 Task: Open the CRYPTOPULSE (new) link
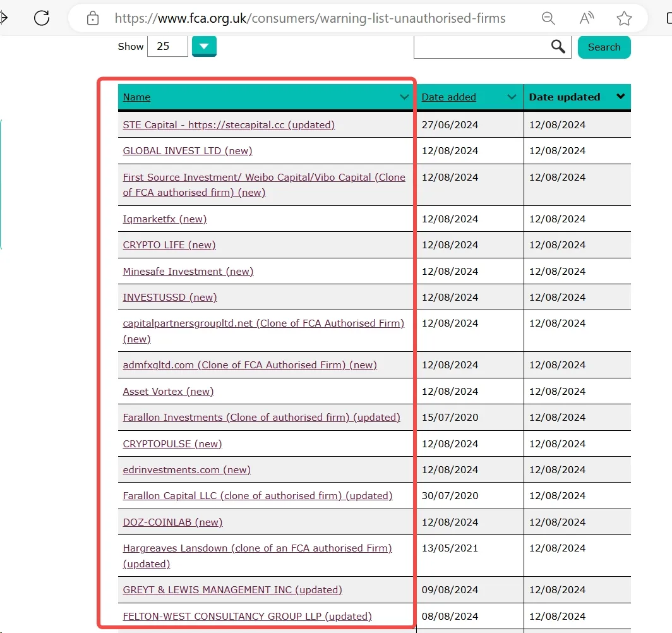click(x=172, y=443)
